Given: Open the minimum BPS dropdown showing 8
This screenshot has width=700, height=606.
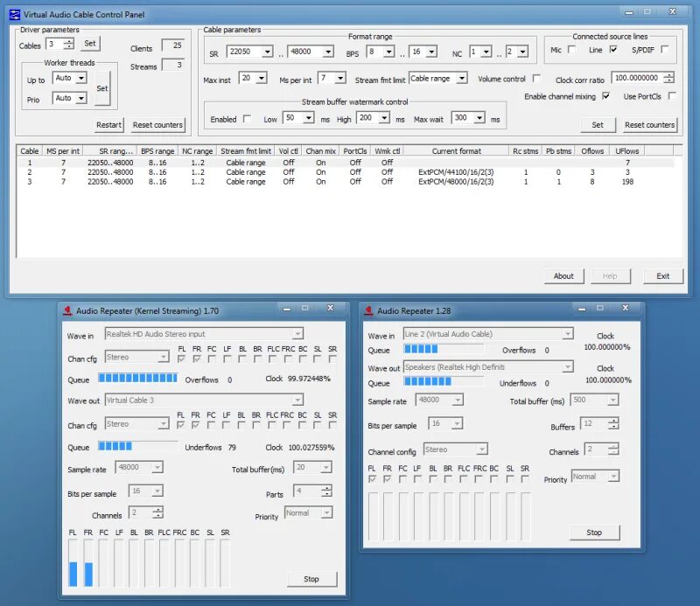Looking at the screenshot, I should (388, 52).
